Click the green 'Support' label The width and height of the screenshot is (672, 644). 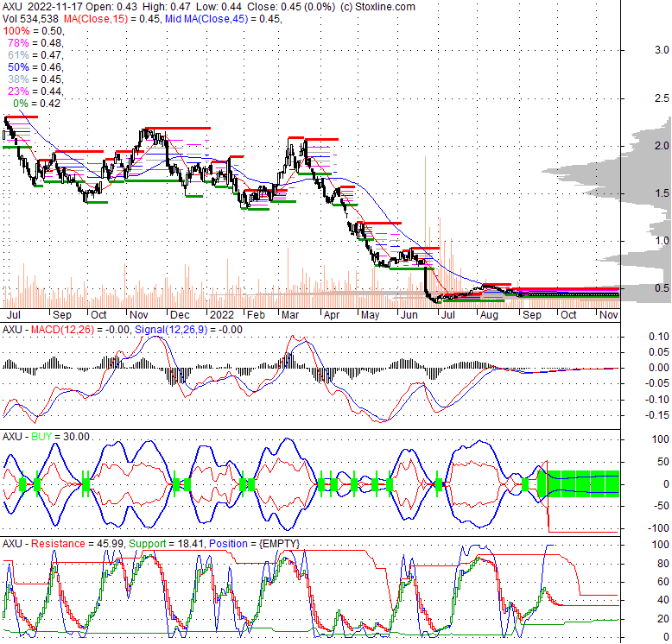click(x=147, y=544)
